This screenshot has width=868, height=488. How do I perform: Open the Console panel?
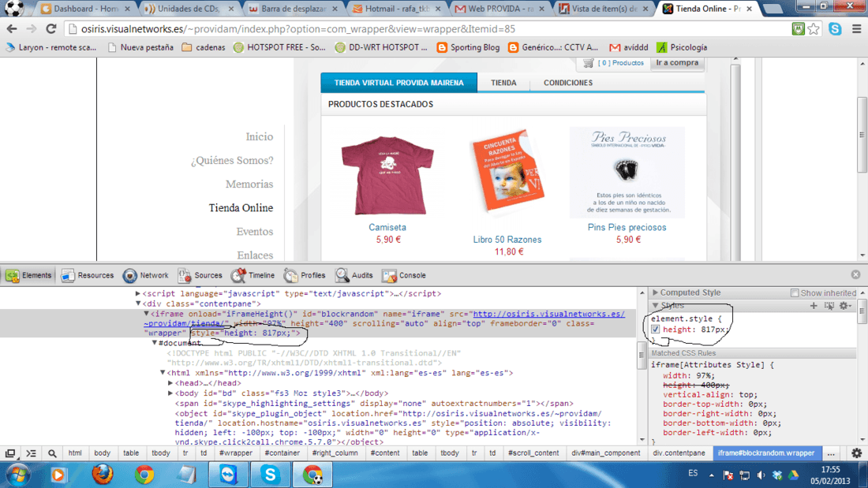[x=404, y=275]
